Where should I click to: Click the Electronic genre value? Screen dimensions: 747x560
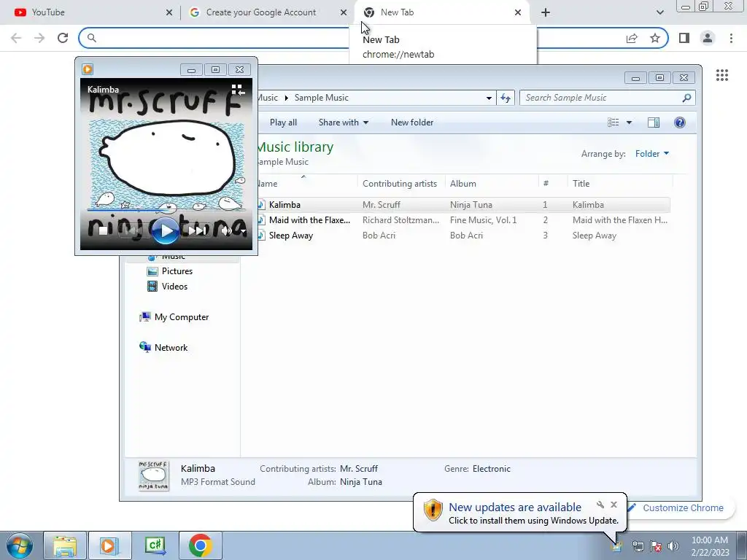(x=491, y=469)
